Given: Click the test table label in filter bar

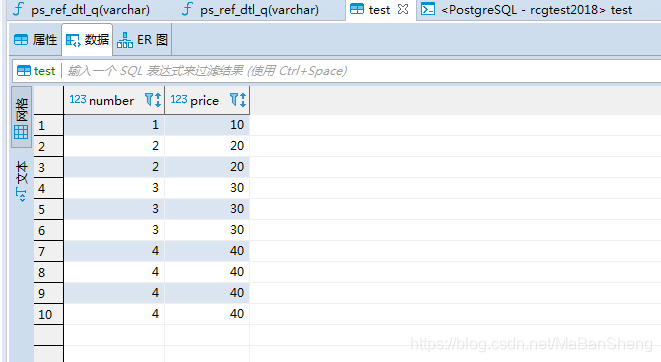Looking at the screenshot, I should (36, 71).
